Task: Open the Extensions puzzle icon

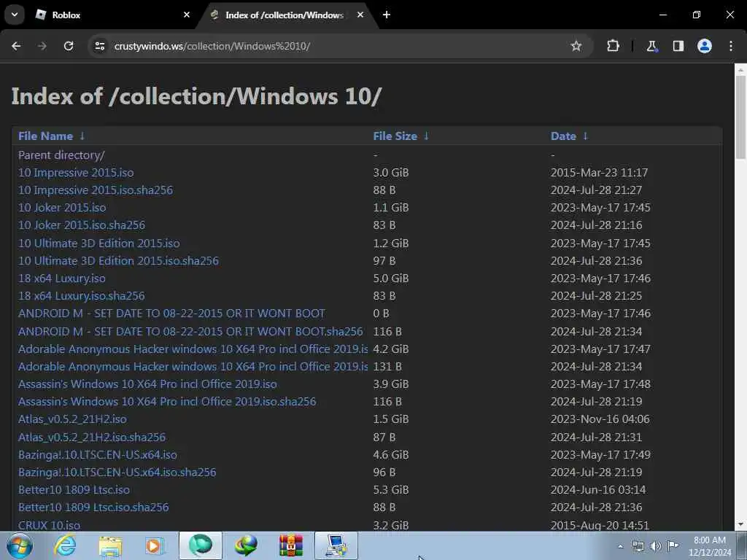Action: pos(613,46)
